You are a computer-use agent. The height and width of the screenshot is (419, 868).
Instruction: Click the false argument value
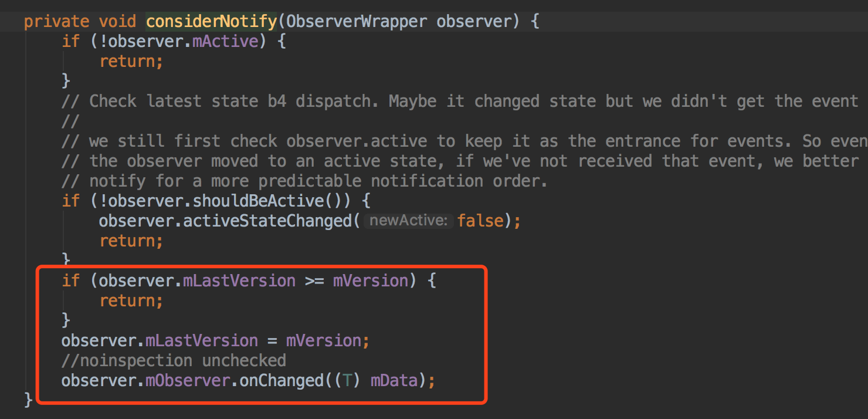click(x=480, y=221)
